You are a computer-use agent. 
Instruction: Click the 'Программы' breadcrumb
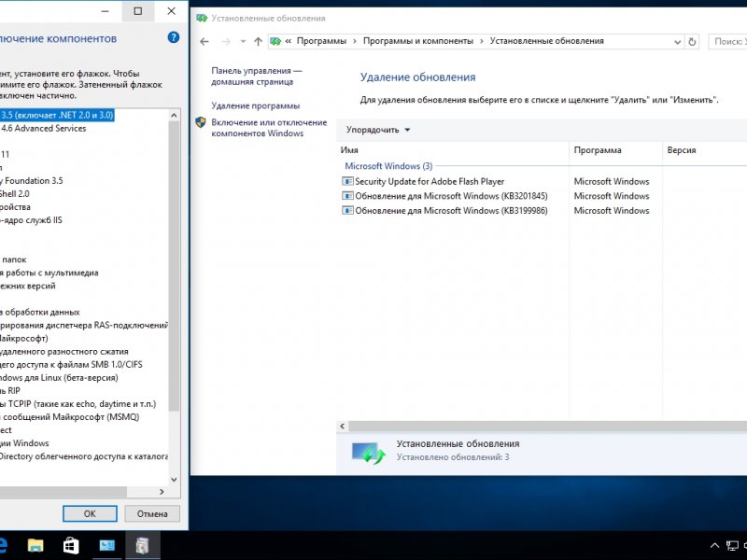click(321, 41)
